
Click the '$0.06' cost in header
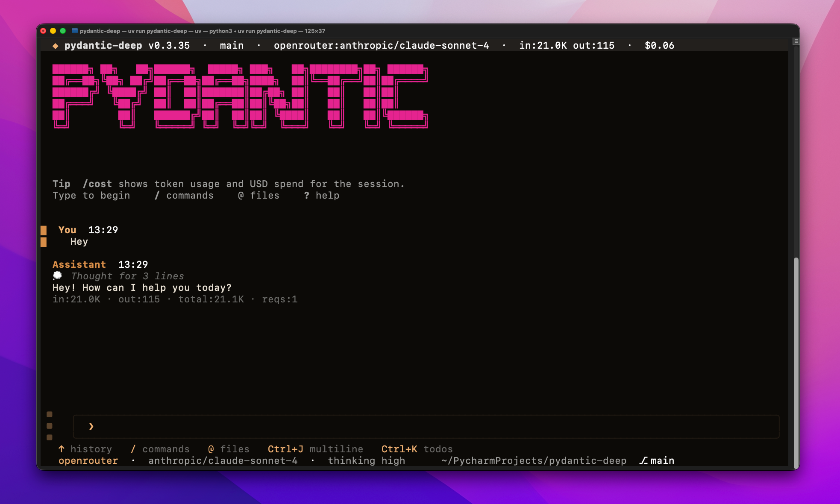coord(659,45)
